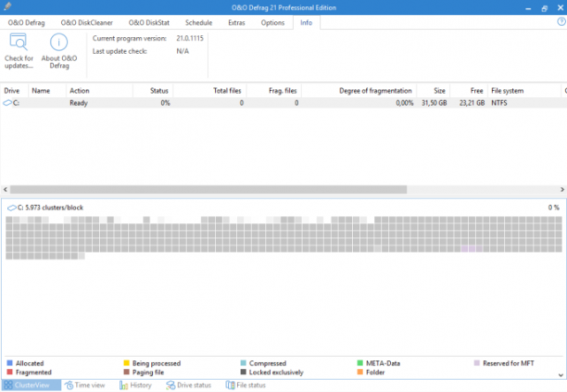Click the pink reserved MFT cluster blocks
The height and width of the screenshot is (392, 567).
(x=472, y=248)
